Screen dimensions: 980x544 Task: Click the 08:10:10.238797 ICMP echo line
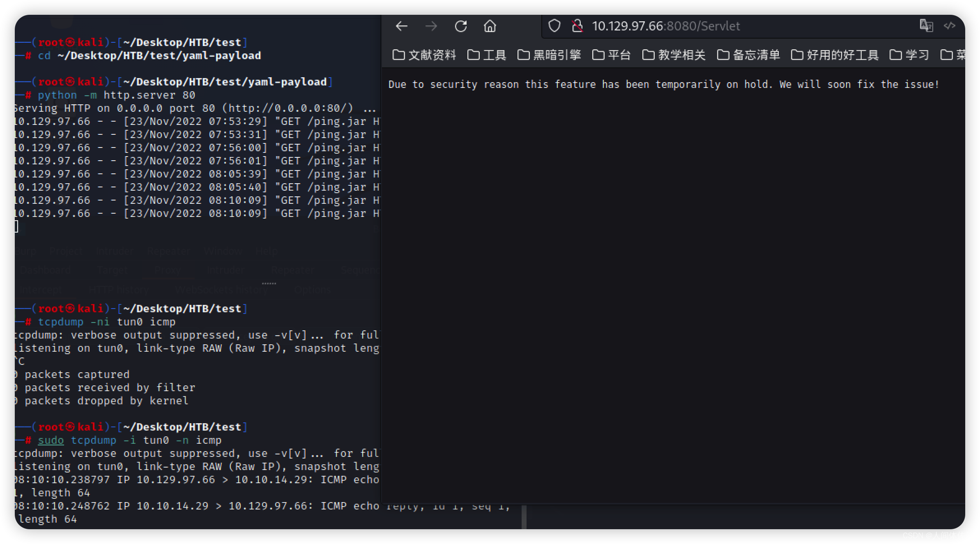[197, 479]
